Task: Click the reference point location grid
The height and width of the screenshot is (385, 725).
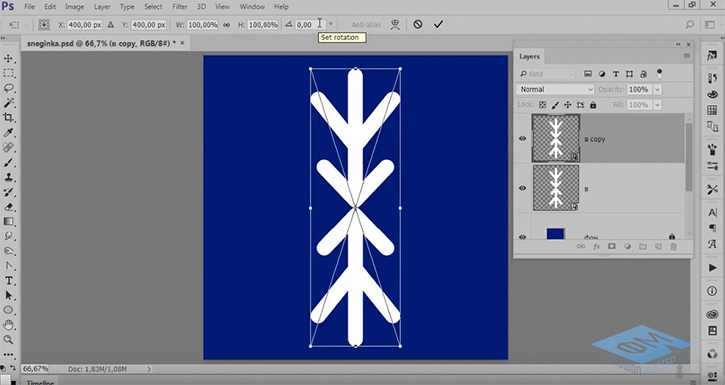Action: click(x=44, y=24)
